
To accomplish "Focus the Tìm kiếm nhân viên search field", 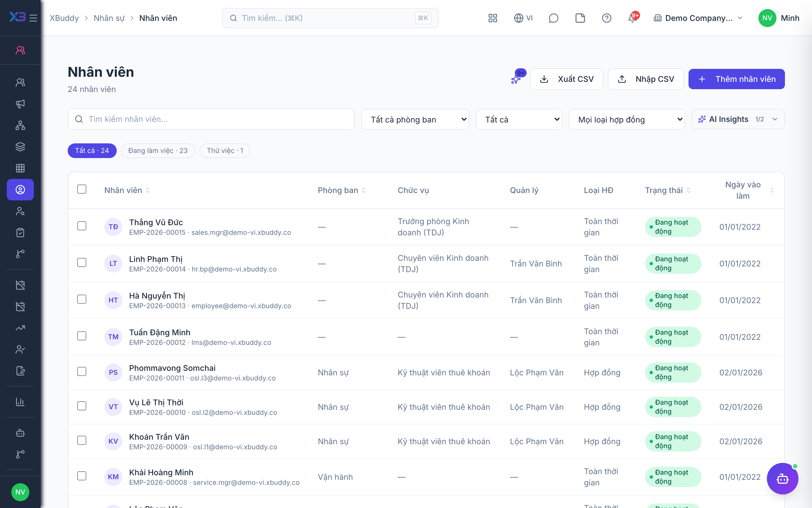I will click(211, 119).
